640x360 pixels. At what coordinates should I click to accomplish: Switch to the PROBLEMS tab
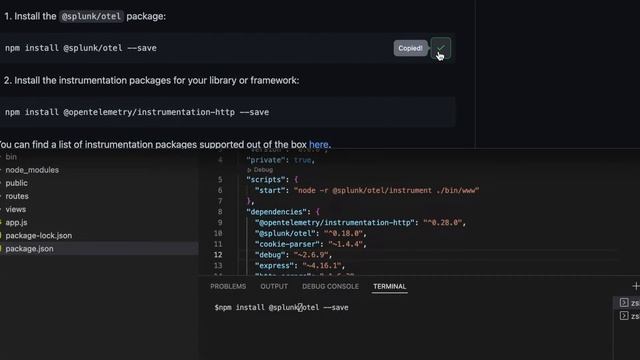228,287
